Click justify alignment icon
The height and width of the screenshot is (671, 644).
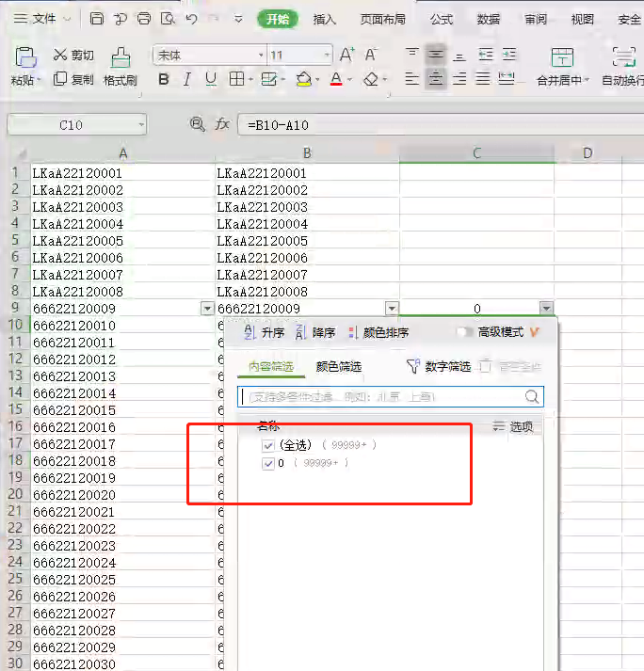coord(483,79)
